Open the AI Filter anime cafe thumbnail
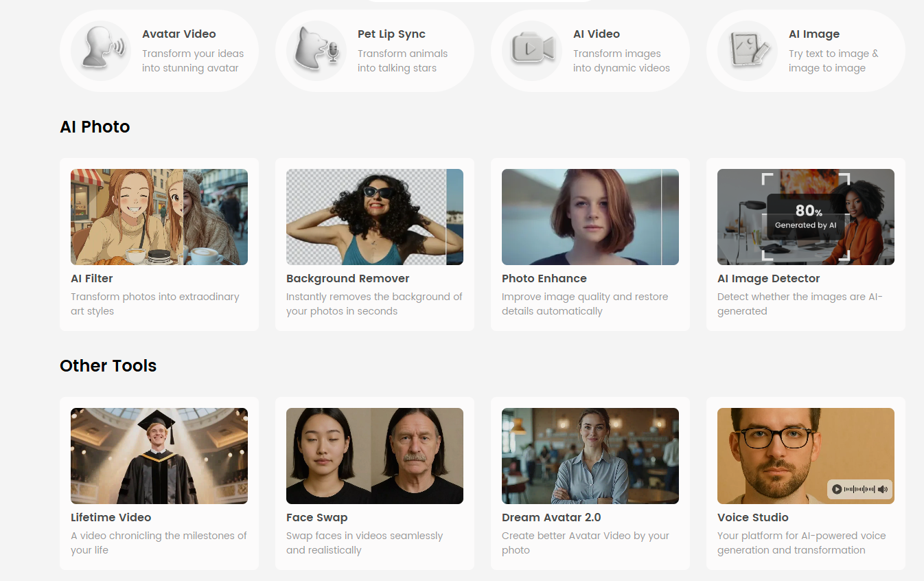 pyautogui.click(x=159, y=217)
